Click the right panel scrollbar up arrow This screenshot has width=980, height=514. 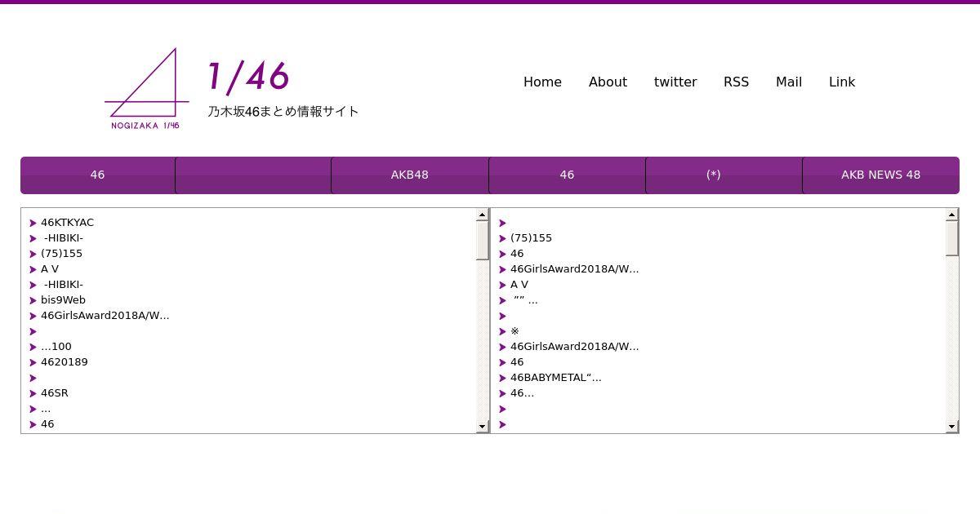(952, 215)
